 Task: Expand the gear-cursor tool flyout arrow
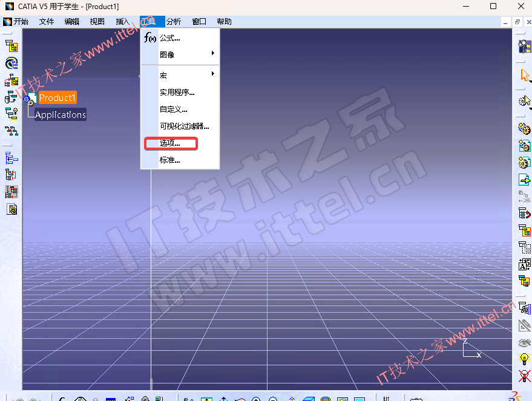click(530, 109)
